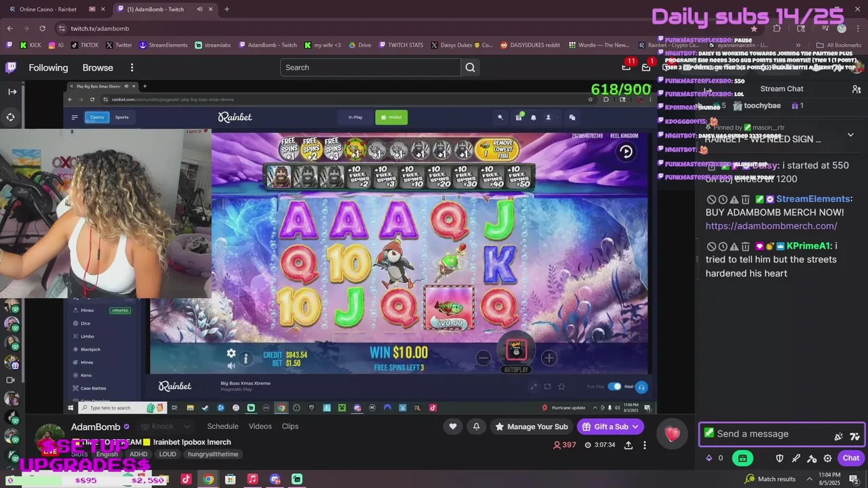Click the red heart power-up reaction button
Screen dimensions: 868x488
click(672, 434)
